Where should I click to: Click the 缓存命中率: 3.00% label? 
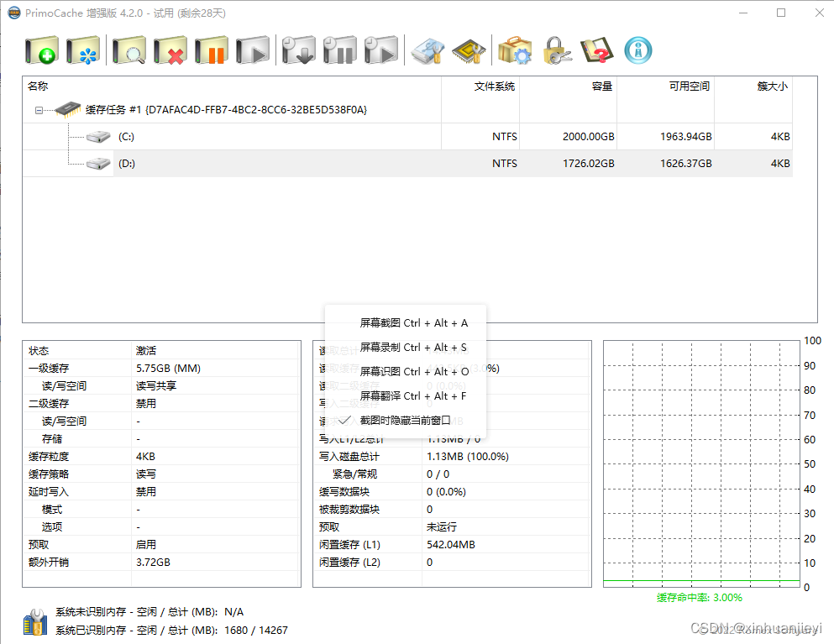tap(700, 597)
